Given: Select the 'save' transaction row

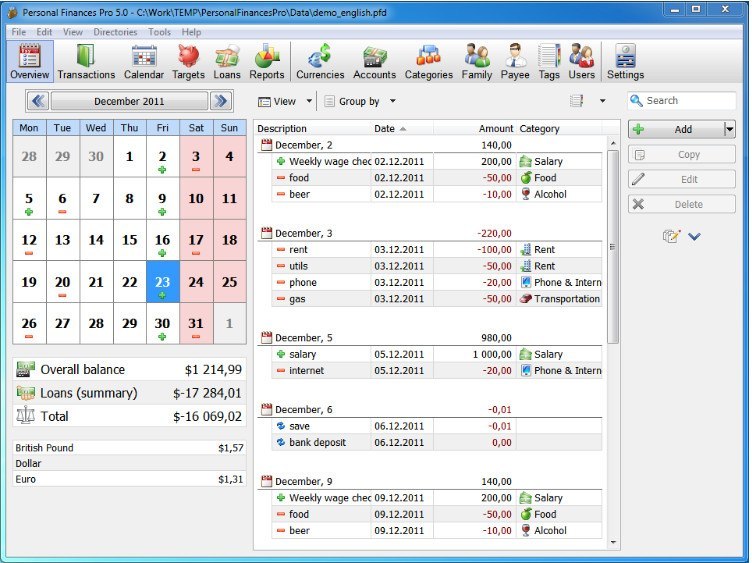Looking at the screenshot, I should tap(436, 426).
